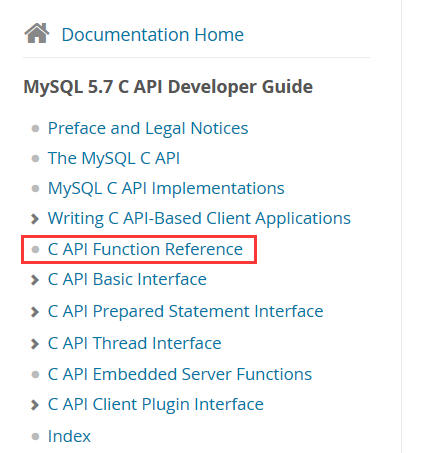Viewport: 428px width, 453px height.
Task: Open C API Embedded Server Functions
Action: click(x=180, y=374)
